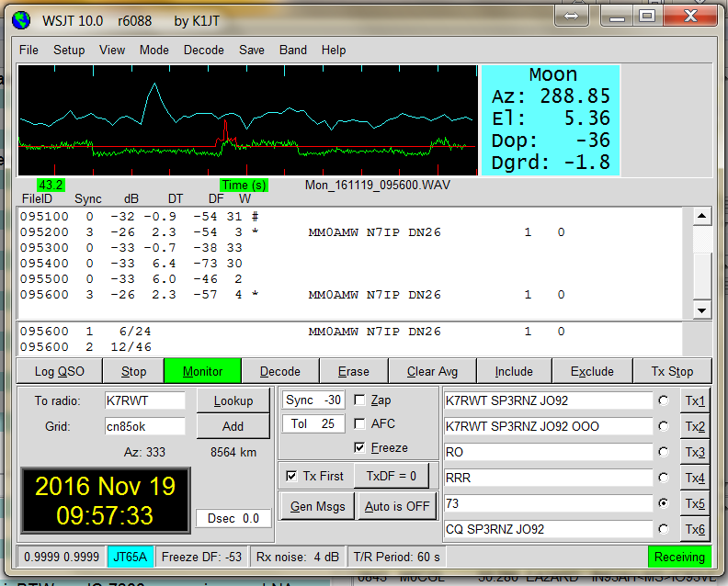Open the File menu
728x586 pixels.
[28, 51]
